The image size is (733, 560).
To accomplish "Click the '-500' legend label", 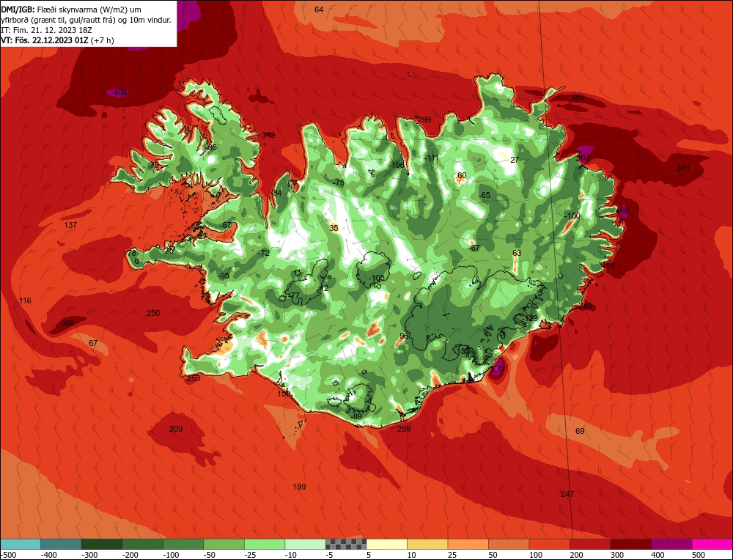I will point(8,555).
